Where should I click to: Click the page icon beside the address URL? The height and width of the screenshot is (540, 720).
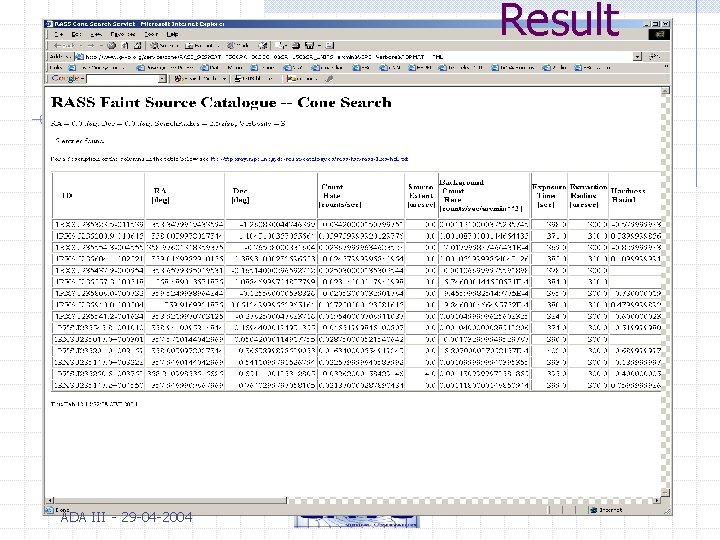(79, 57)
